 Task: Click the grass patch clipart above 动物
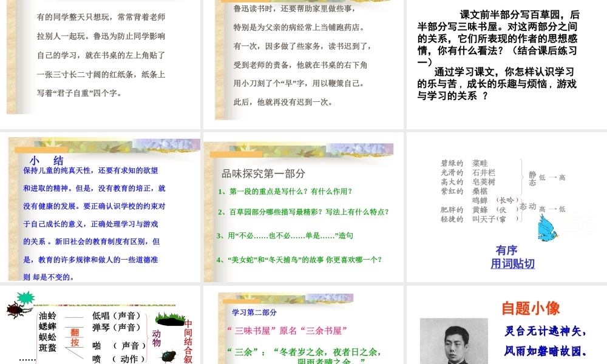click(170, 320)
